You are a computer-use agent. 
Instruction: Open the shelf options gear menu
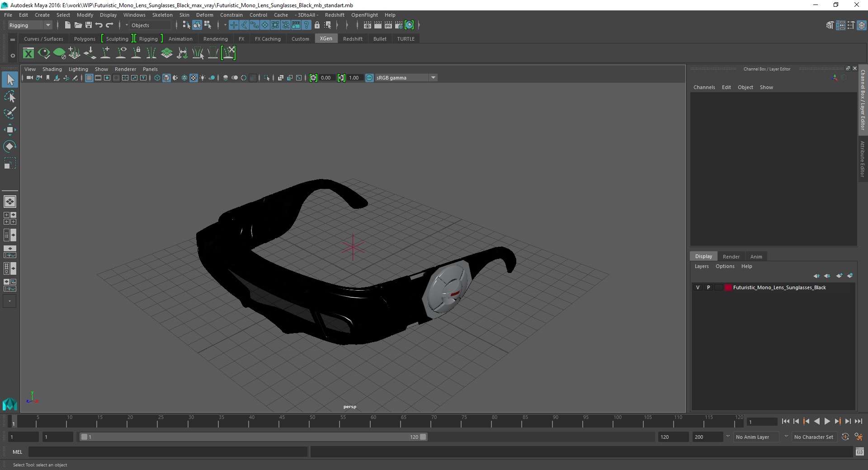click(13, 56)
